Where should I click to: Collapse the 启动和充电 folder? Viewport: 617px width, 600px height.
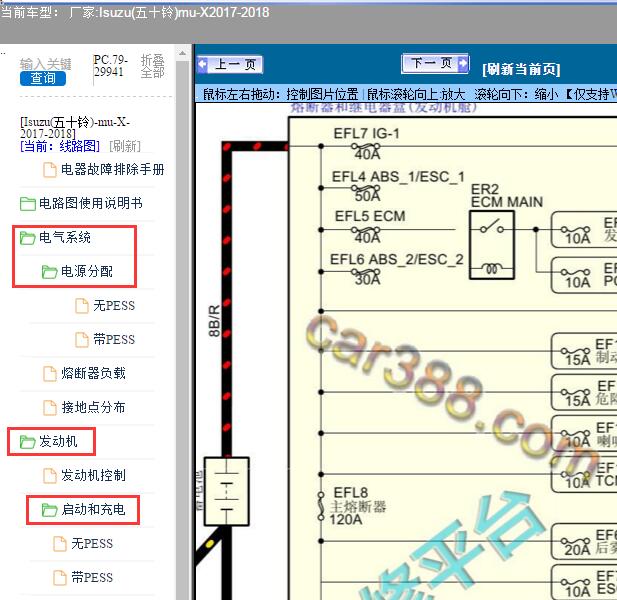93,510
